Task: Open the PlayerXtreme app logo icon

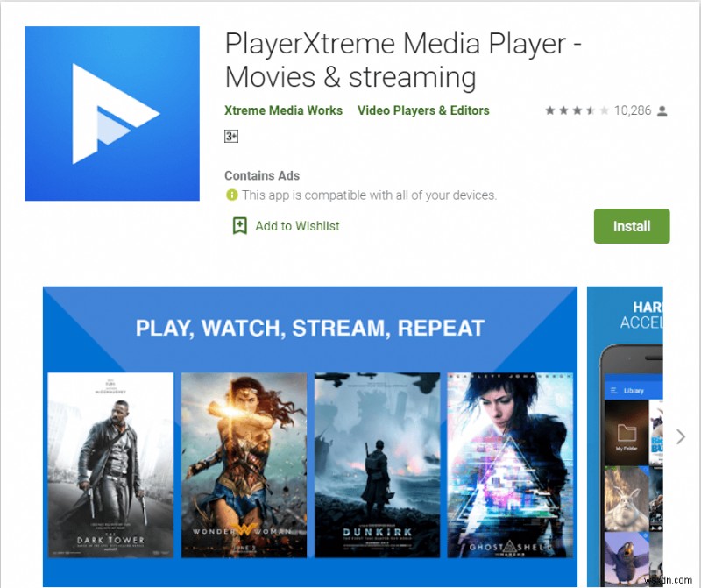Action: (111, 114)
